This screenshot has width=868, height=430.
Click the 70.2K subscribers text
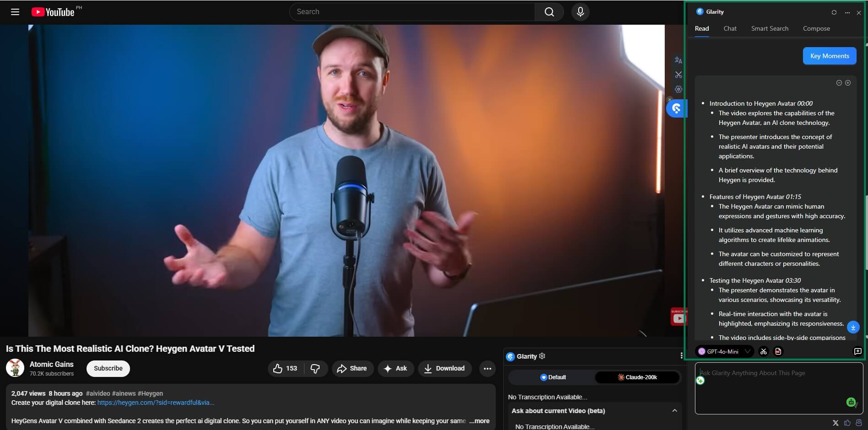[52, 374]
